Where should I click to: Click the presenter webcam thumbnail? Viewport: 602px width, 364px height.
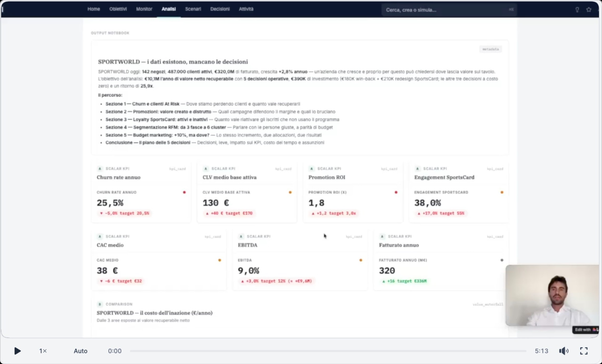552,295
